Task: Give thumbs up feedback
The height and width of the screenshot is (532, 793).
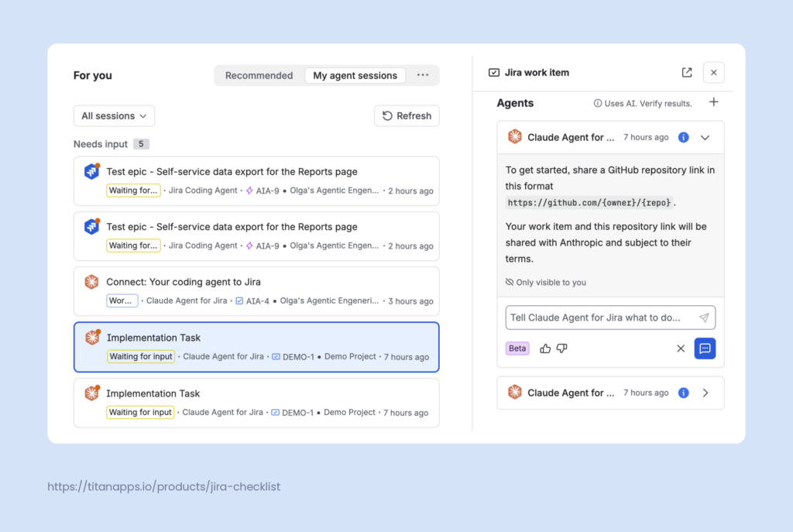Action: pos(545,348)
